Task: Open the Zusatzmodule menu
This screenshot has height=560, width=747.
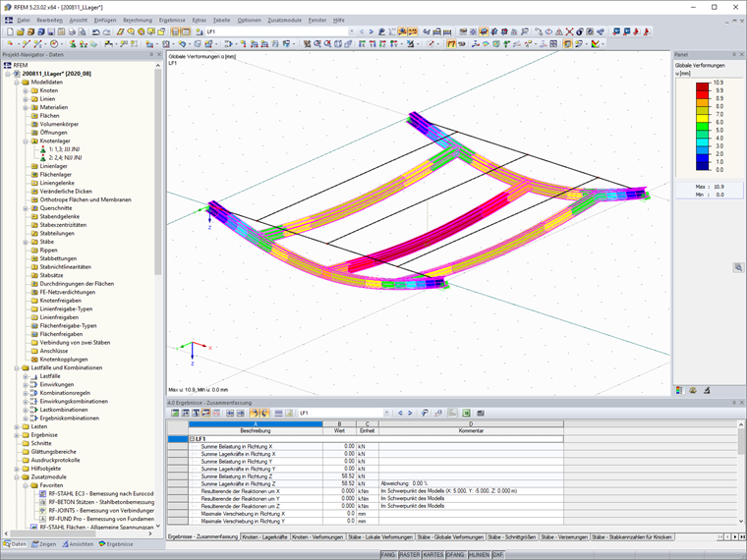Action: pyautogui.click(x=284, y=20)
